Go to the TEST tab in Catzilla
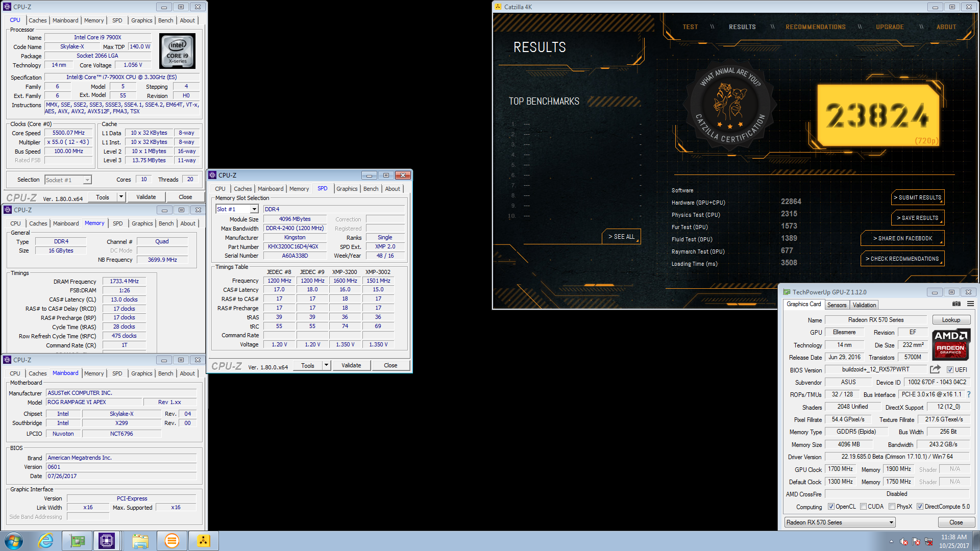Screen dimensions: 980x551 coord(690,27)
